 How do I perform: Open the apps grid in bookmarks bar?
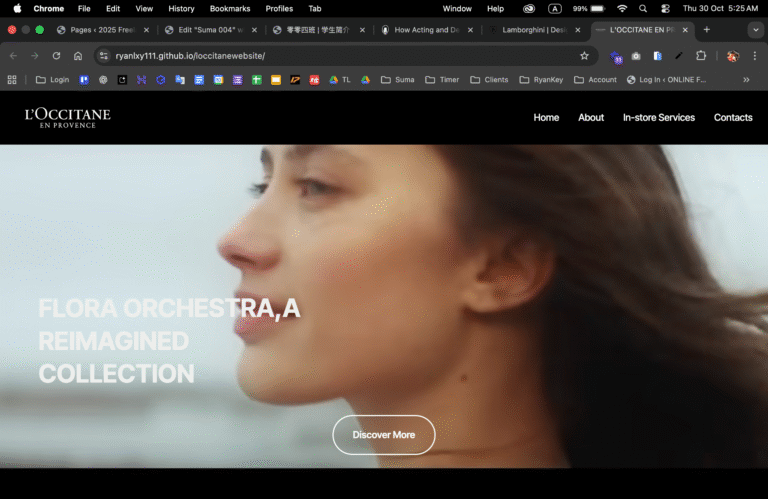pos(12,79)
